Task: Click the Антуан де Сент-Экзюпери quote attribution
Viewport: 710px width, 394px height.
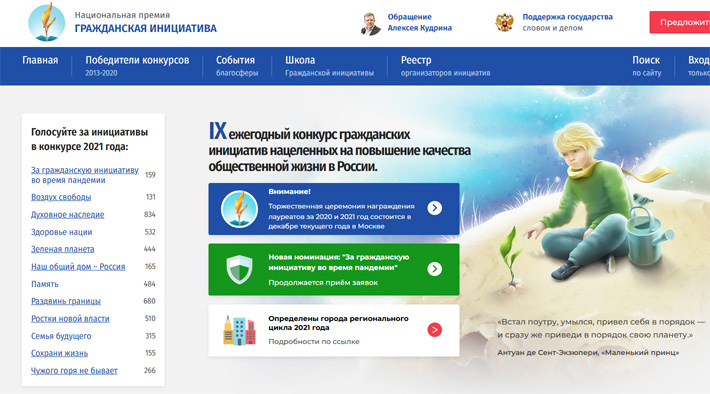Action: [588, 352]
